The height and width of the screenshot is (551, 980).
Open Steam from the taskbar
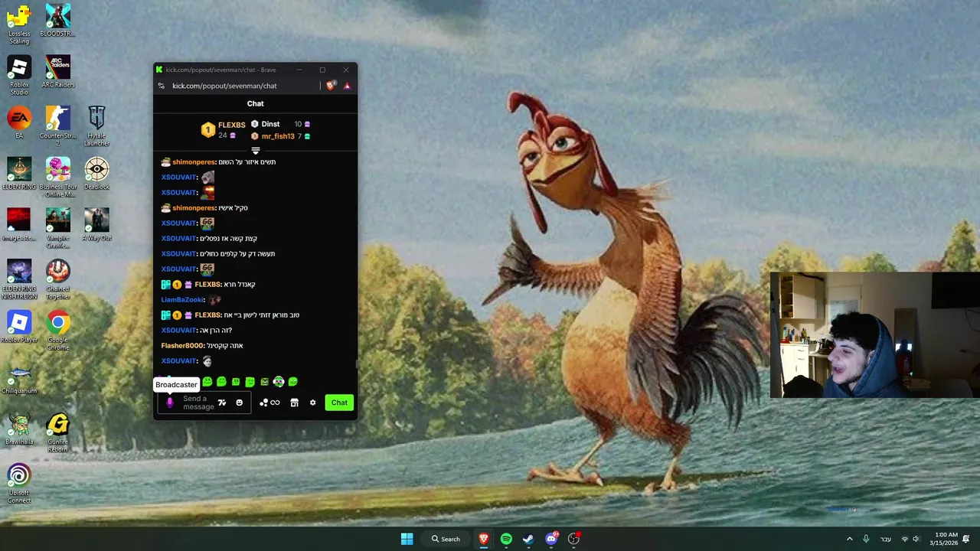pyautogui.click(x=528, y=539)
